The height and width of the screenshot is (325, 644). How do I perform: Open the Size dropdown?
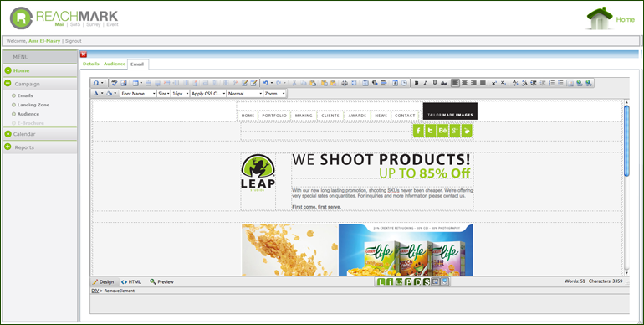click(164, 93)
